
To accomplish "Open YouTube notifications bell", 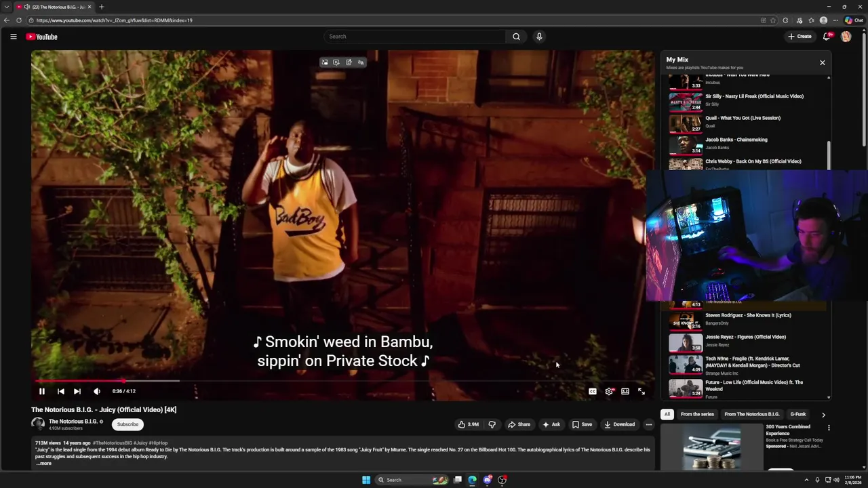I will [x=827, y=37].
